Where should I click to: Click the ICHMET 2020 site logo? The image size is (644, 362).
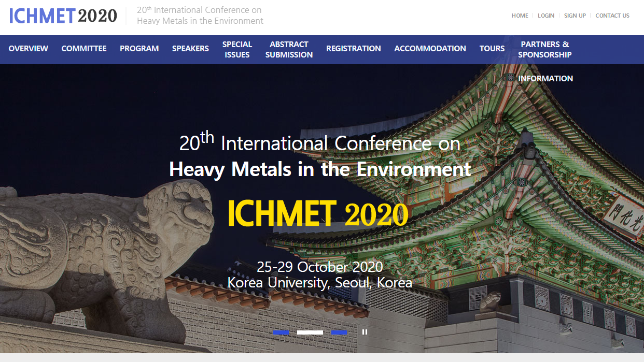[x=63, y=16]
